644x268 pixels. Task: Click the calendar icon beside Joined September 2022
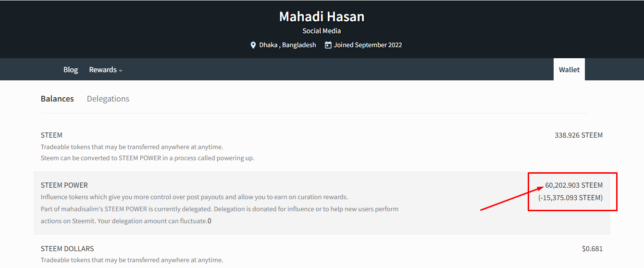328,45
